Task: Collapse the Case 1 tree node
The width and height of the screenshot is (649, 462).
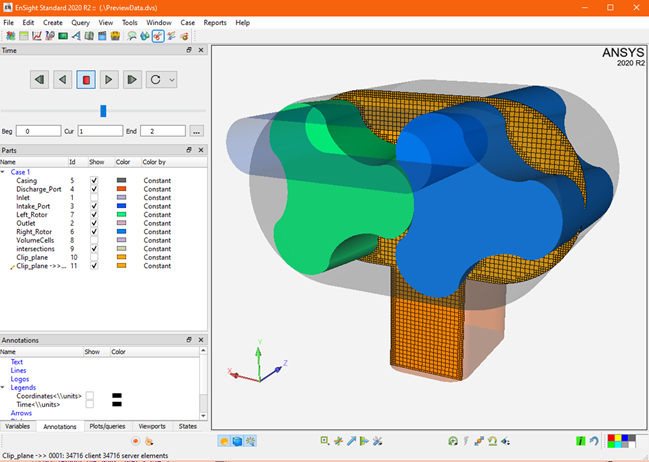Action: (x=3, y=172)
